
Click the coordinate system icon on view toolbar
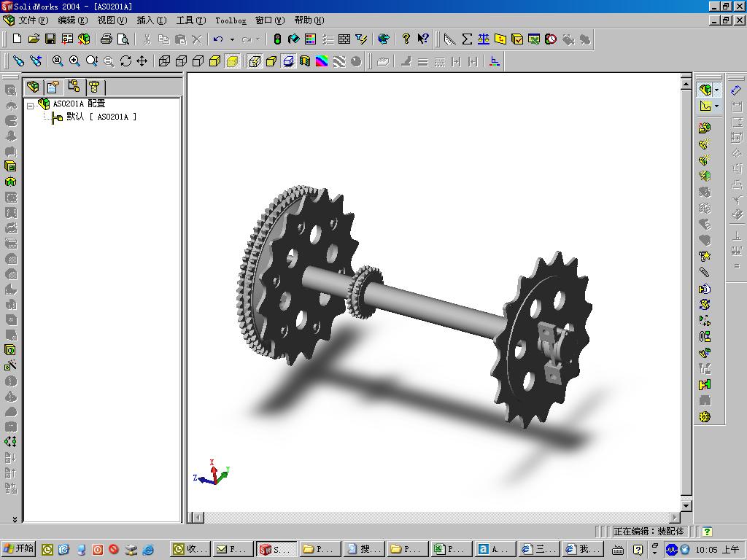click(495, 61)
